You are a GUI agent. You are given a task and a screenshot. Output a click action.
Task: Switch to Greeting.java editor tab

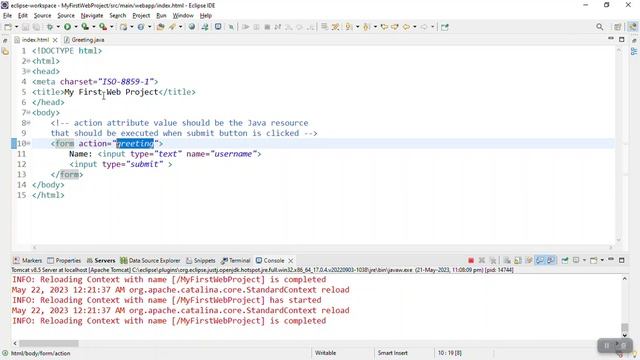click(x=84, y=40)
